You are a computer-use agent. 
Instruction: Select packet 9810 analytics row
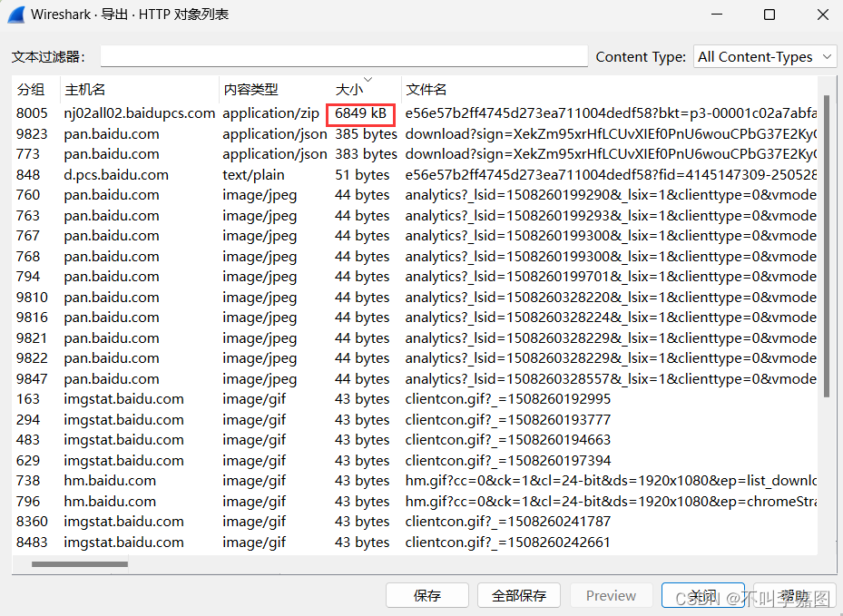(x=415, y=297)
